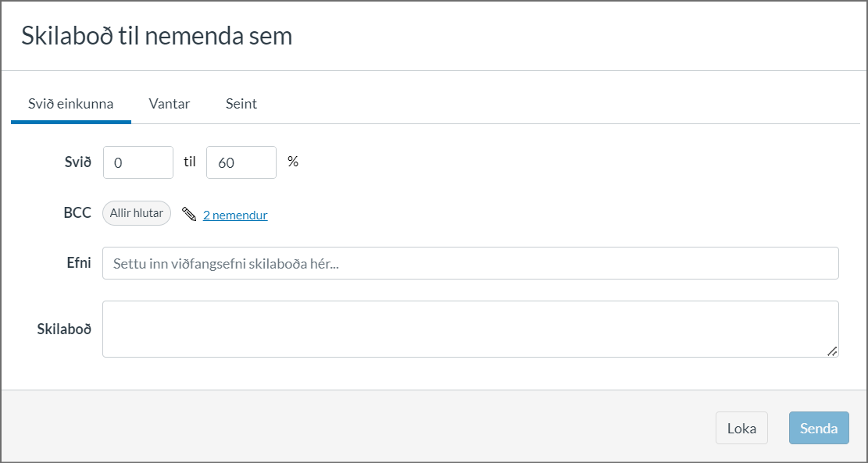Click the BCC label
The height and width of the screenshot is (463, 868).
coord(77,212)
